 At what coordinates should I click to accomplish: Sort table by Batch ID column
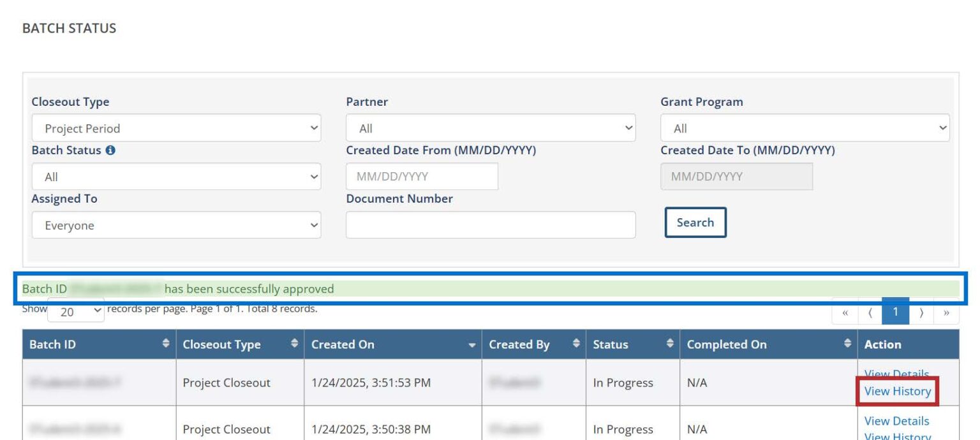coord(166,344)
